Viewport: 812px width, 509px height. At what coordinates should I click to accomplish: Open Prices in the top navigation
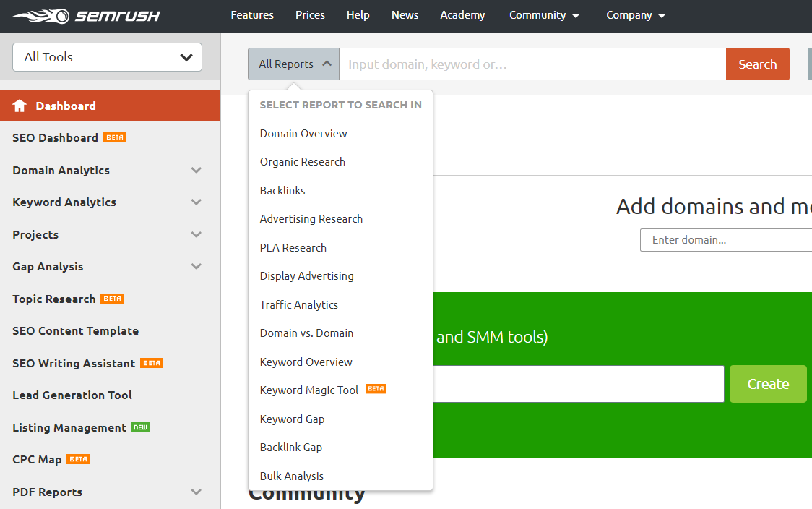310,15
